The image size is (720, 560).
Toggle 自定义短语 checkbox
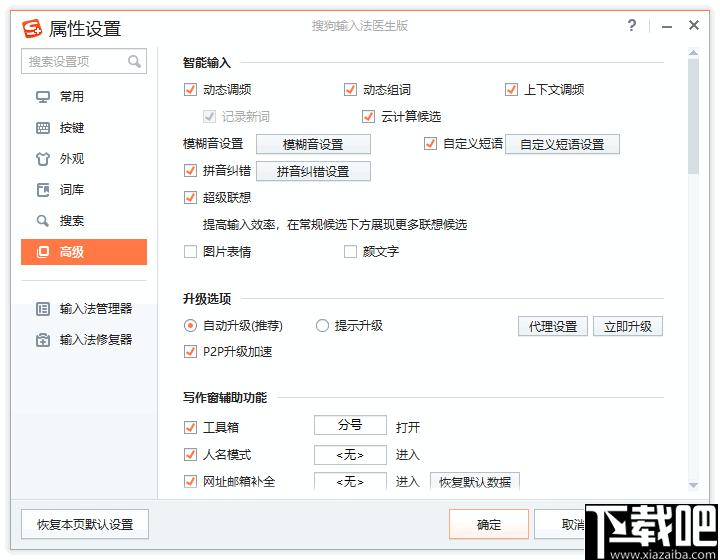pyautogui.click(x=430, y=144)
